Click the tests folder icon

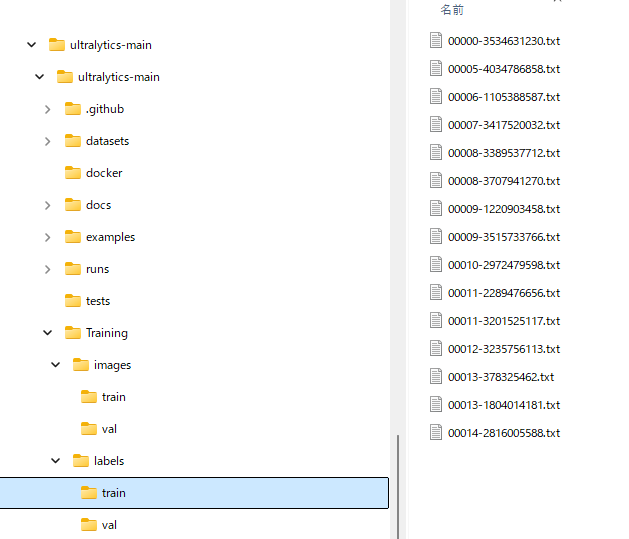(x=73, y=301)
